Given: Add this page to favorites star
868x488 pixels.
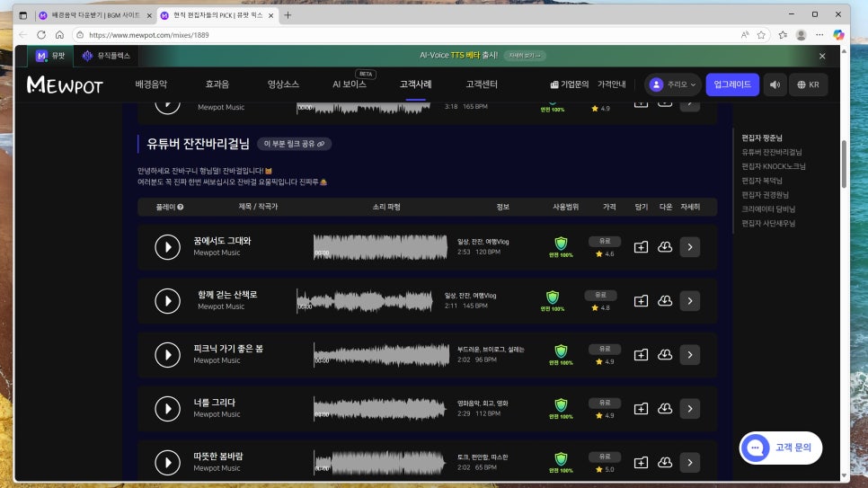Looking at the screenshot, I should coord(761,35).
